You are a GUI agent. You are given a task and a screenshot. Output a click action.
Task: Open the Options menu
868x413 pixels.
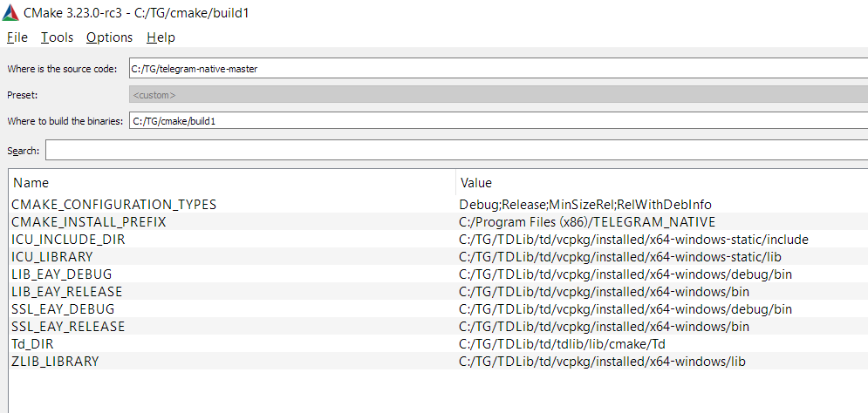(x=110, y=37)
